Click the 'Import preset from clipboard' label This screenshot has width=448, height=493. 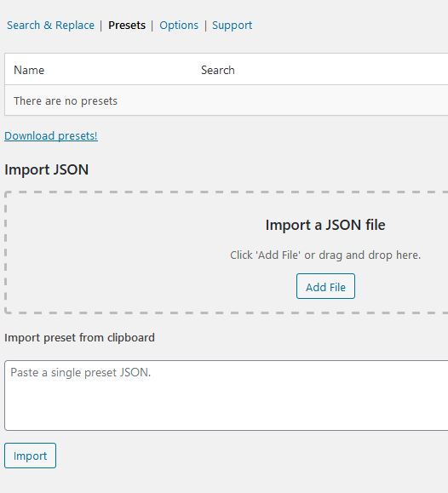tap(79, 338)
